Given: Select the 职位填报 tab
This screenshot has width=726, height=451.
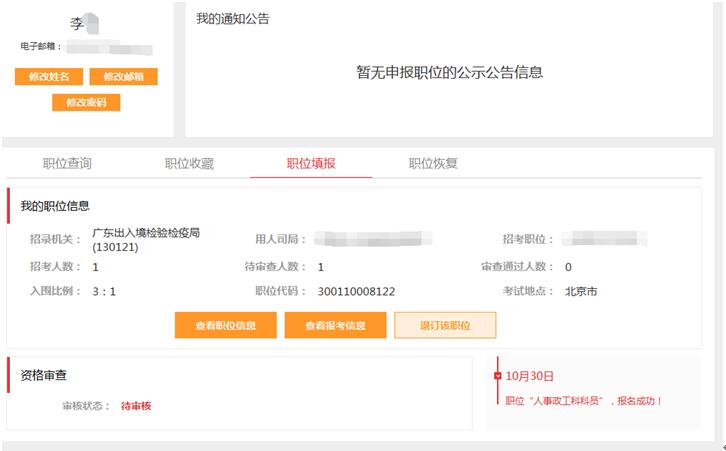Looking at the screenshot, I should tap(311, 164).
